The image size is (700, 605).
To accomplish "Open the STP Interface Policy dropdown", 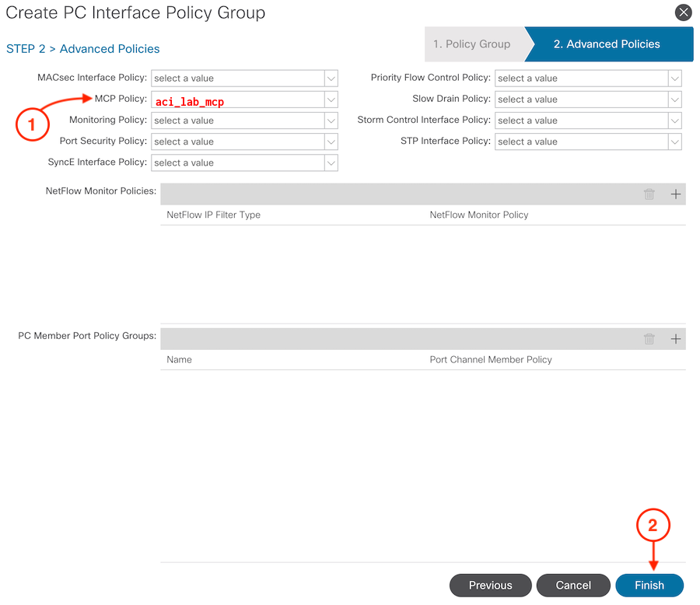I will click(675, 142).
